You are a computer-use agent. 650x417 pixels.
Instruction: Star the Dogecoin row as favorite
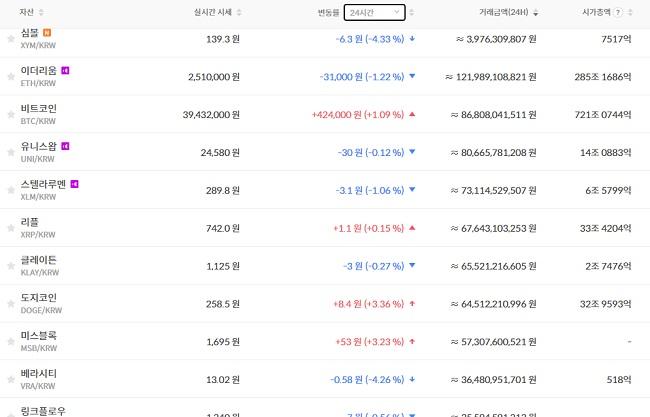click(x=11, y=303)
